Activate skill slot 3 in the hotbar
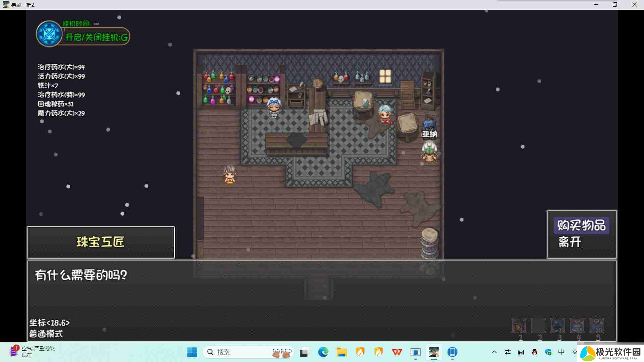 [557, 326]
